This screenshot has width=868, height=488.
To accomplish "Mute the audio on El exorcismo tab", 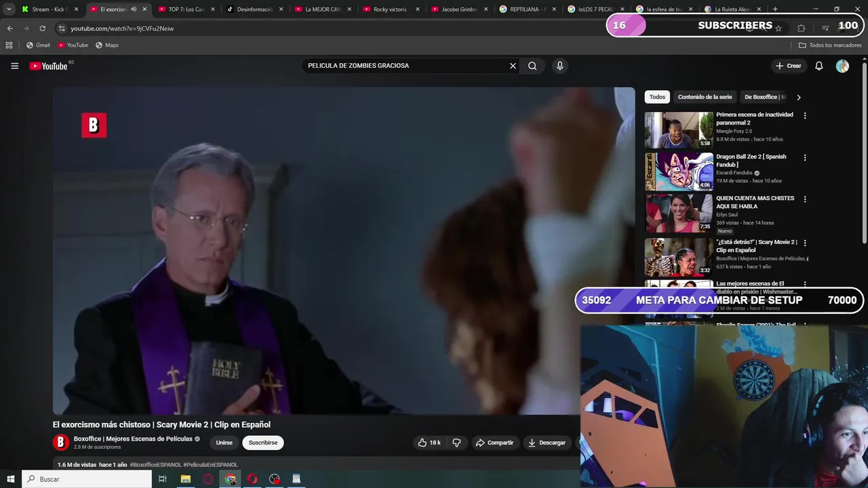I will (133, 9).
